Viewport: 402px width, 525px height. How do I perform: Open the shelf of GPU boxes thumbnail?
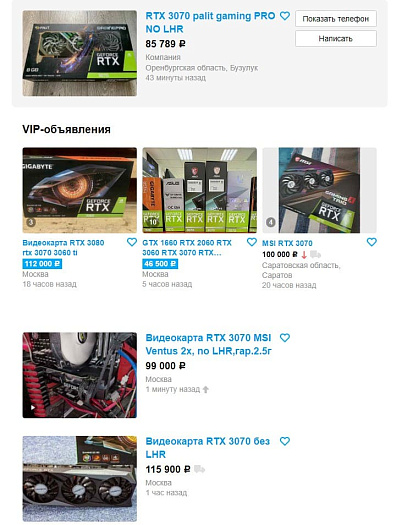[x=199, y=190]
